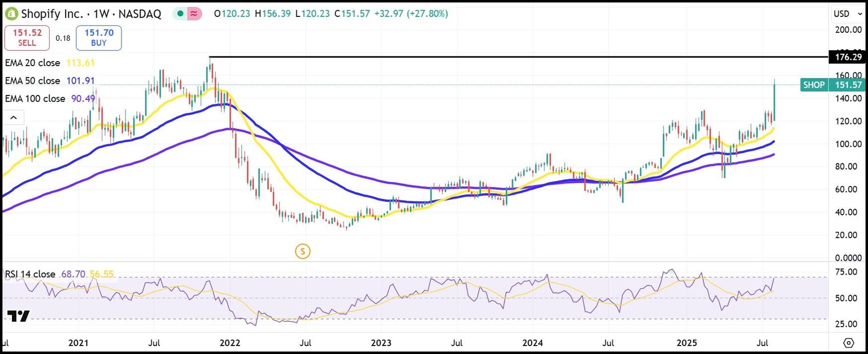Image resolution: width=868 pixels, height=354 pixels.
Task: Toggle the EMA 20 close indicator legend
Action: (x=32, y=63)
